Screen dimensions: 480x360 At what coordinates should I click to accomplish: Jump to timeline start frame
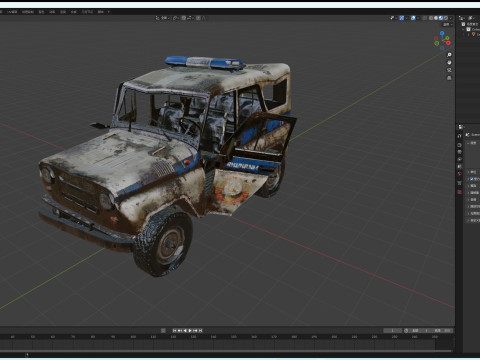174,331
